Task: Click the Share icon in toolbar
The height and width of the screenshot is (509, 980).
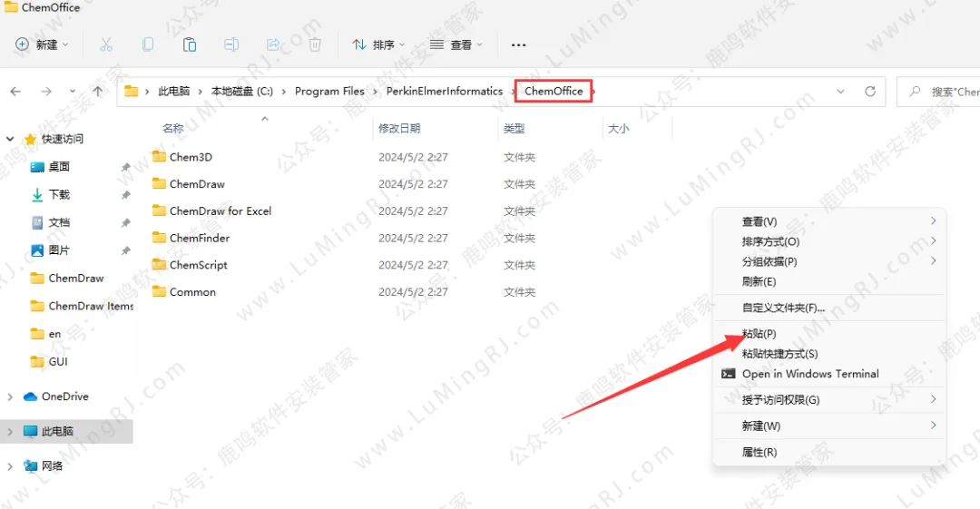Action: [273, 44]
